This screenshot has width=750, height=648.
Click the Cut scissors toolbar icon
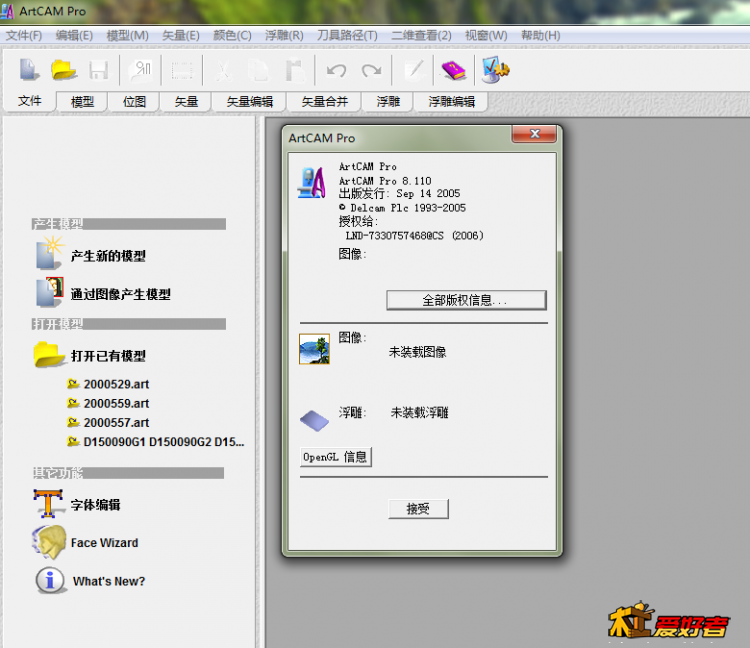click(223, 71)
